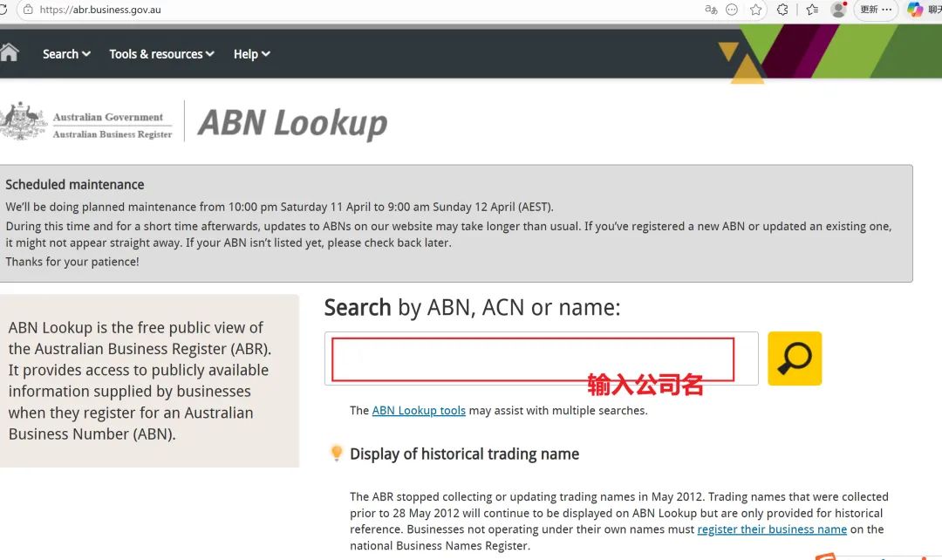Follow the register their business name link

click(772, 529)
